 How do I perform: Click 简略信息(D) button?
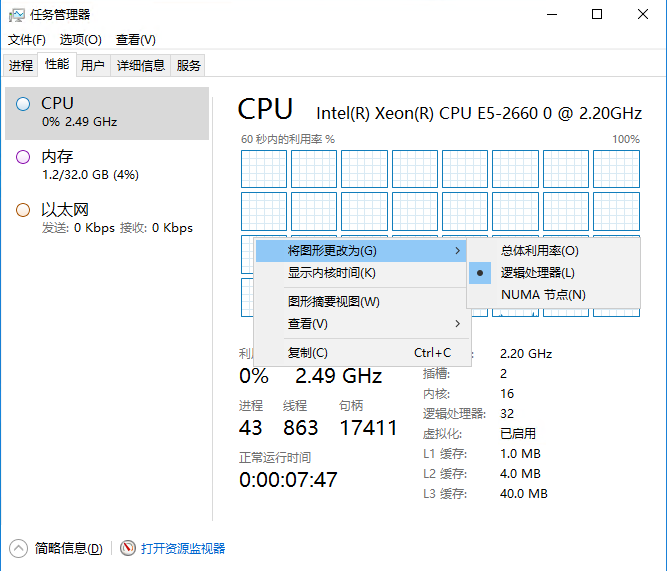[68, 548]
